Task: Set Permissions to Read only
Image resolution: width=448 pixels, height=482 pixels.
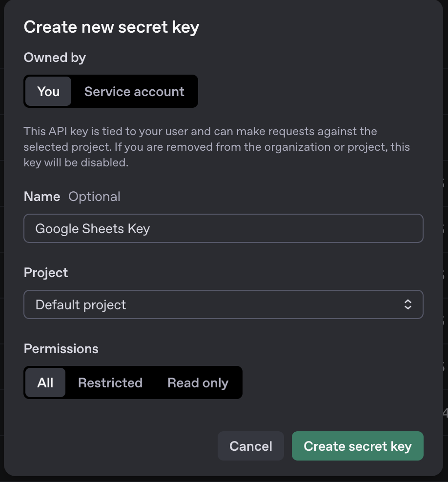Action: pyautogui.click(x=198, y=382)
